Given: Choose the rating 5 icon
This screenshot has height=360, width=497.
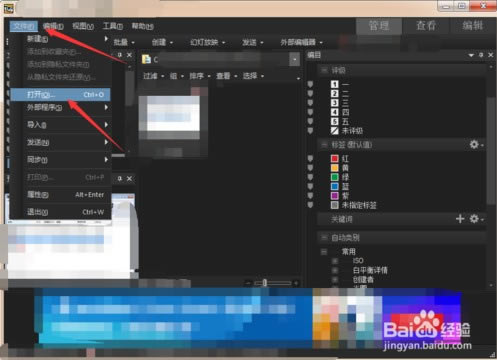Looking at the screenshot, I should (x=334, y=122).
